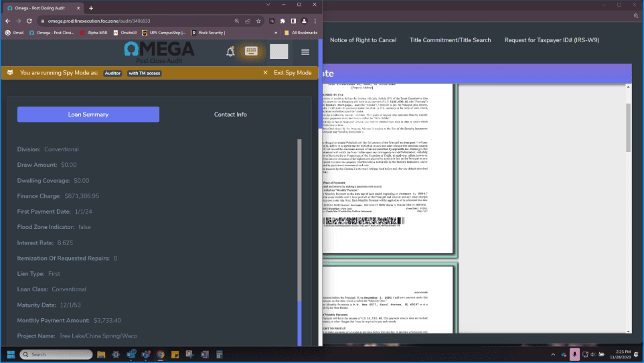This screenshot has height=363, width=644.
Task: Expand the tab search chevron in Chrome
Action: [x=268, y=5]
